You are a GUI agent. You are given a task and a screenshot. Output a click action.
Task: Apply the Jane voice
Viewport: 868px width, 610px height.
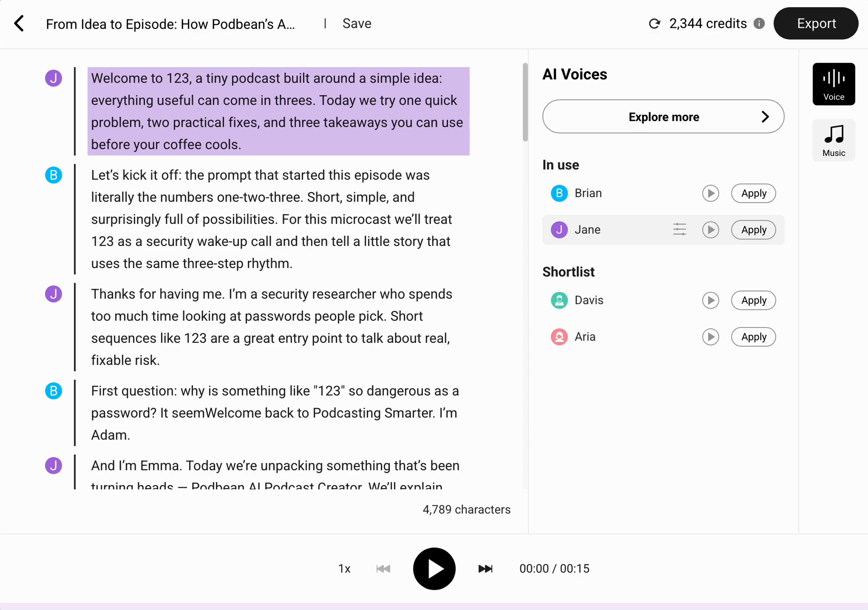click(x=753, y=230)
